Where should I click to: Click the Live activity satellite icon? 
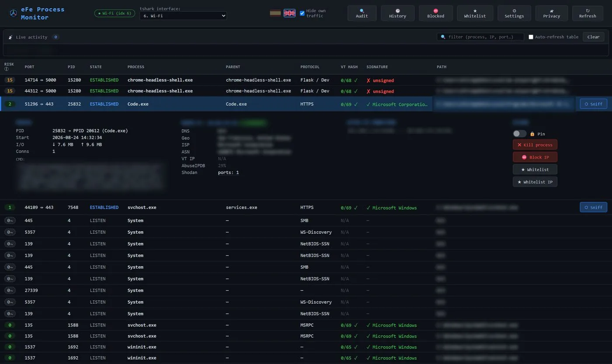tap(10, 37)
